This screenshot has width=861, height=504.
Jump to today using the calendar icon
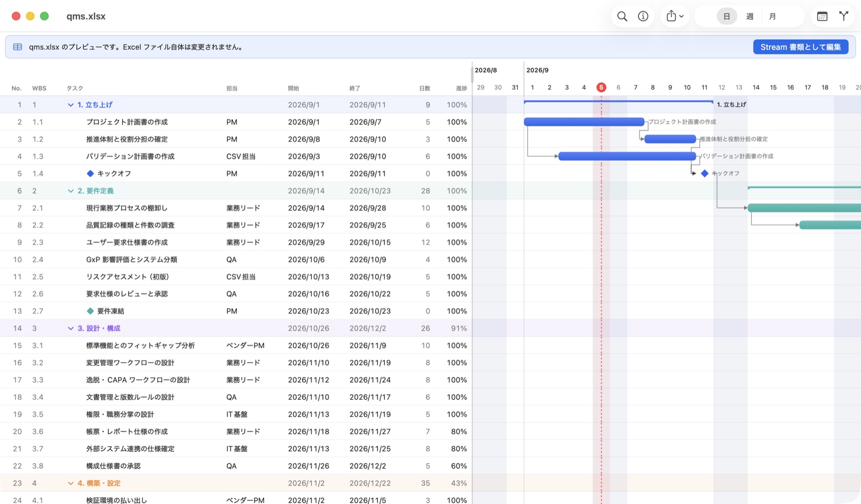(822, 16)
